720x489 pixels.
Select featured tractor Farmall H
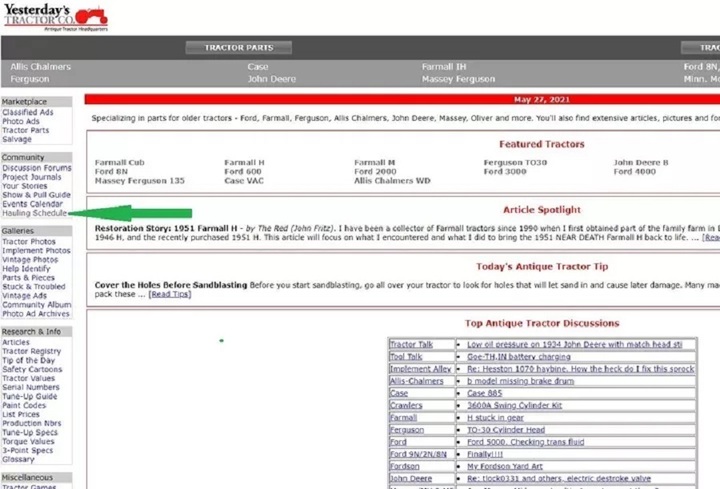[x=244, y=163]
